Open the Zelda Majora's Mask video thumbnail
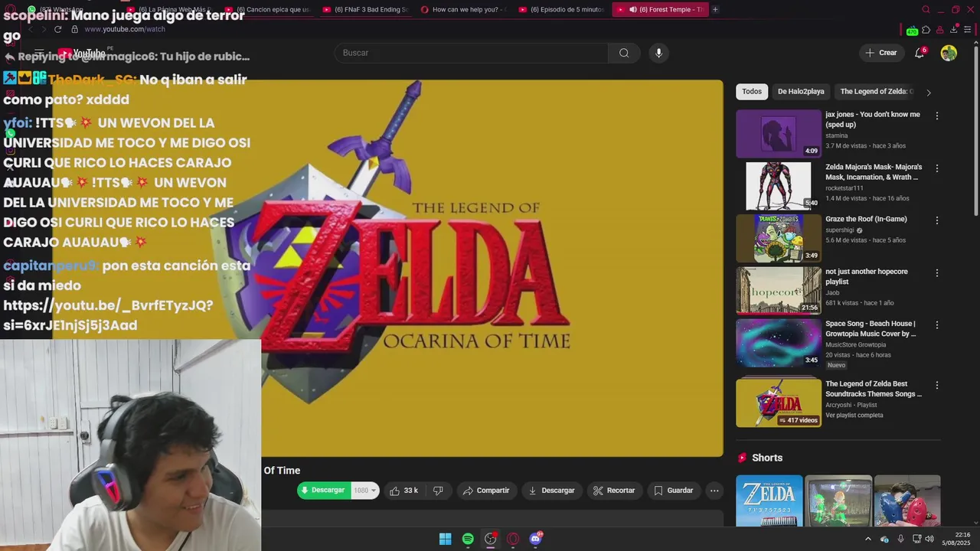This screenshot has height=551, width=980. point(779,186)
